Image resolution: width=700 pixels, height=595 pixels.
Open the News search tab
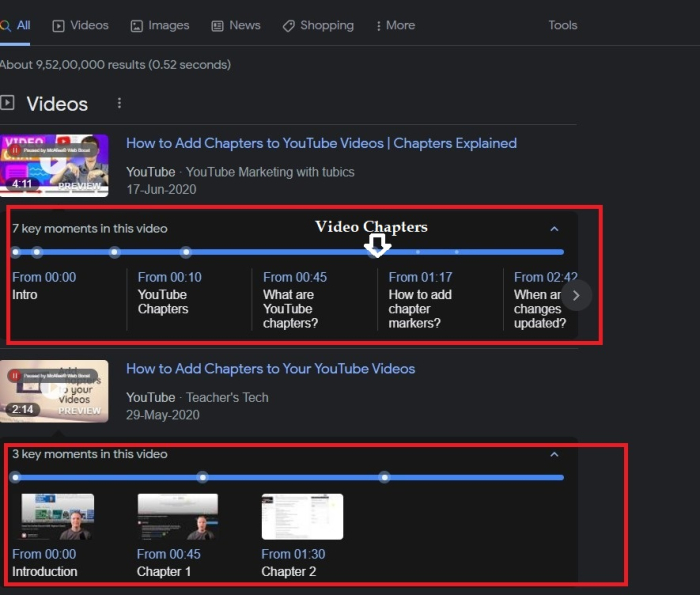pos(236,25)
